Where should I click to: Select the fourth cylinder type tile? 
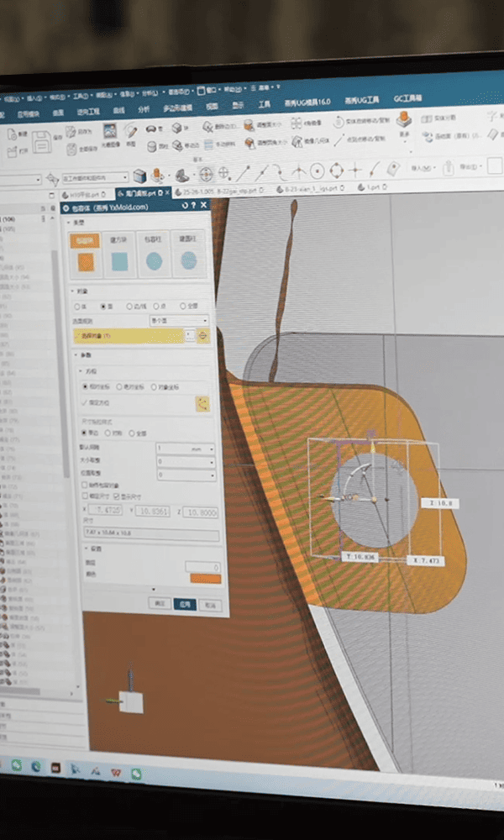[188, 255]
